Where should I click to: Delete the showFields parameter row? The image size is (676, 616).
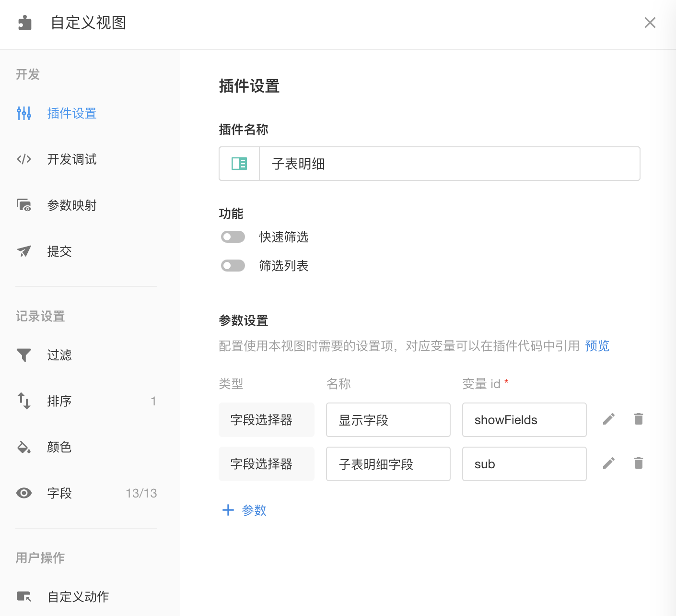click(x=639, y=419)
